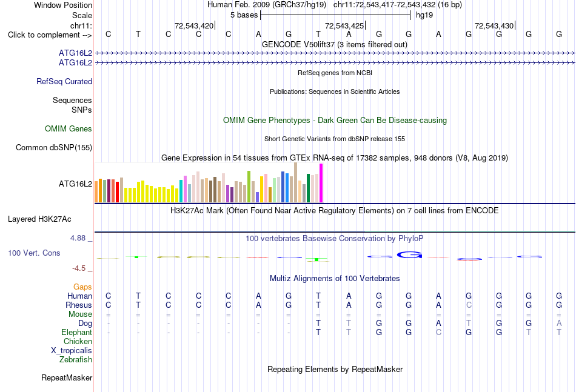This screenshot has height=392, width=576.
Task: Click the dark green bar in GTEx chart
Action: point(308,188)
